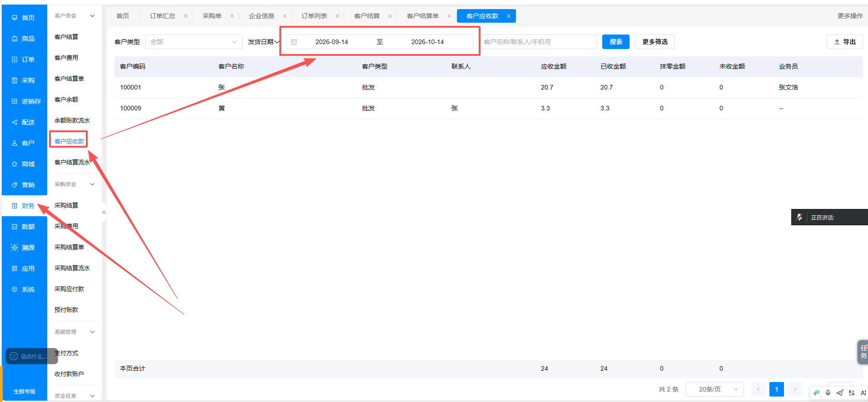The height and width of the screenshot is (402, 868).
Task: Open the 营销 marketing tag icon
Action: pyautogui.click(x=15, y=185)
